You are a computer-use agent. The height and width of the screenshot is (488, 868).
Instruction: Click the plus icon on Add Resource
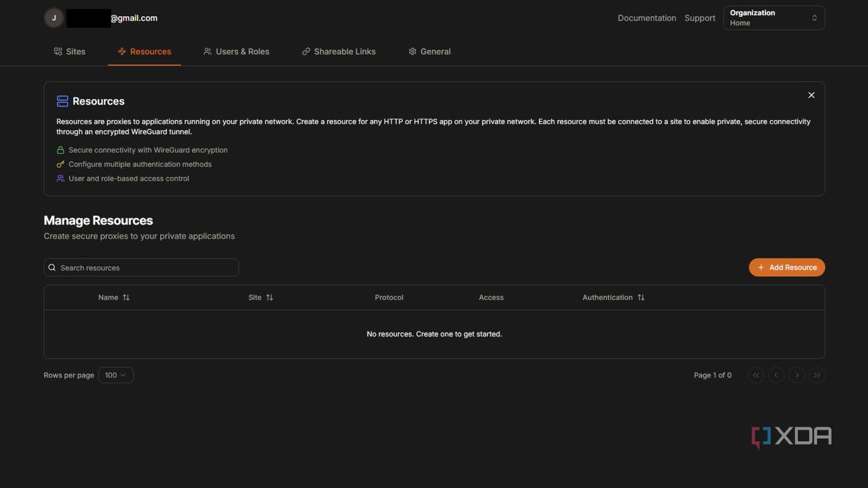pyautogui.click(x=761, y=267)
